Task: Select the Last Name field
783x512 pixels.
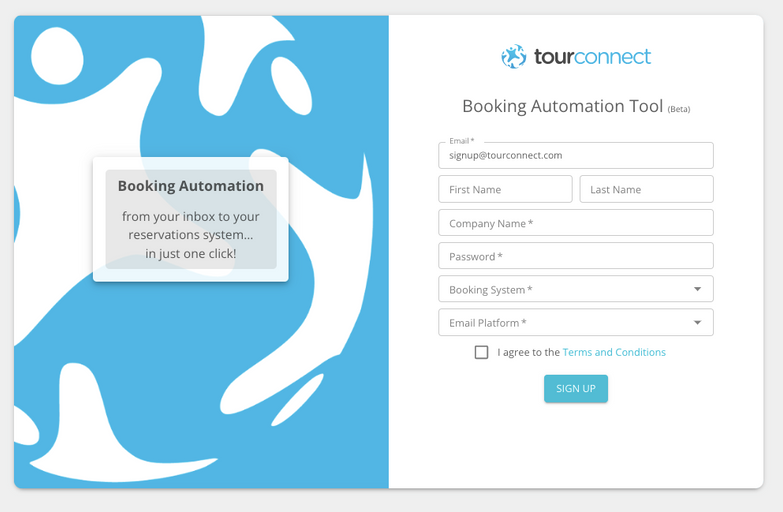Action: point(646,189)
